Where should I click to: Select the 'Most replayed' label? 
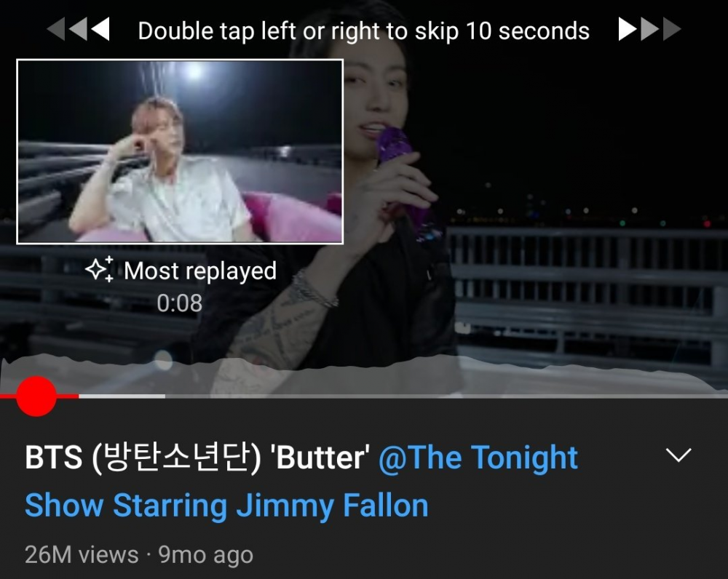200,271
